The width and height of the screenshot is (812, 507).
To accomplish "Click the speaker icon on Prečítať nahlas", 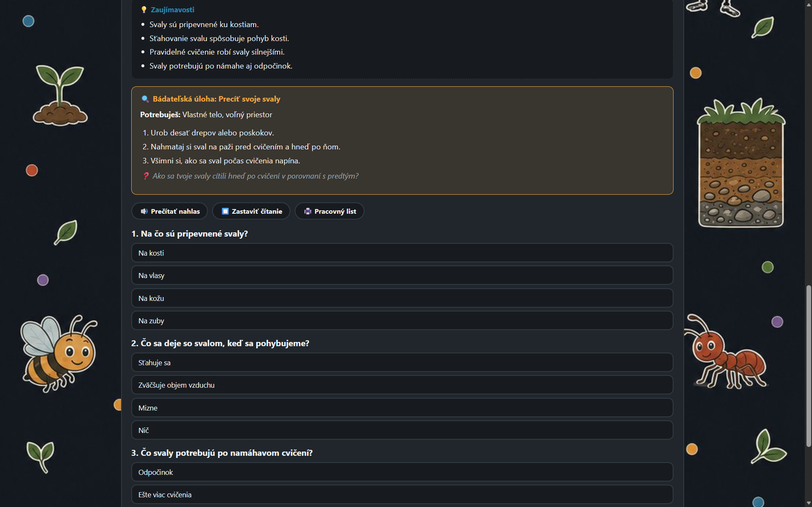I will (x=144, y=211).
